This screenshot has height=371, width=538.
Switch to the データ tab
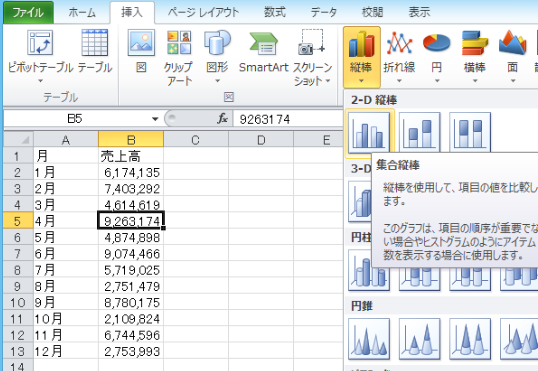[324, 12]
